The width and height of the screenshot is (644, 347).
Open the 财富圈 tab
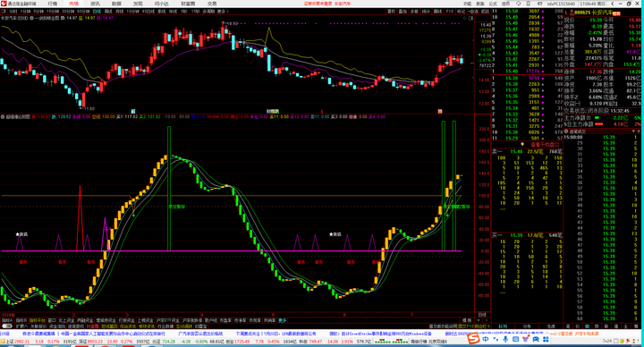(188, 4)
